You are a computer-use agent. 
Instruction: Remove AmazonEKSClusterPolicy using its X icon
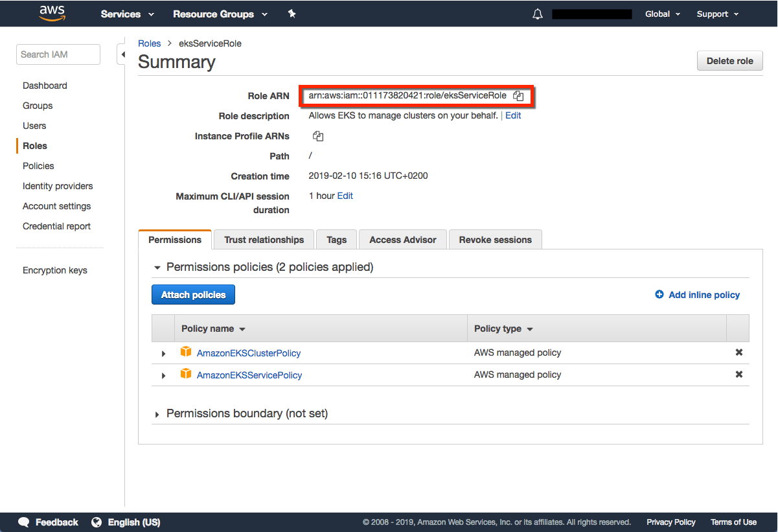(x=739, y=353)
